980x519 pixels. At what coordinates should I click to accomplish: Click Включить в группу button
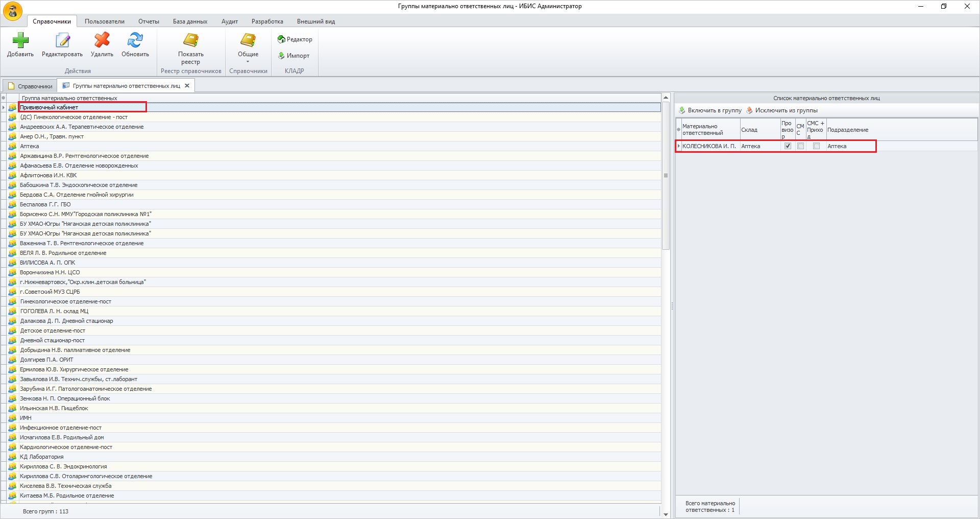tap(710, 110)
